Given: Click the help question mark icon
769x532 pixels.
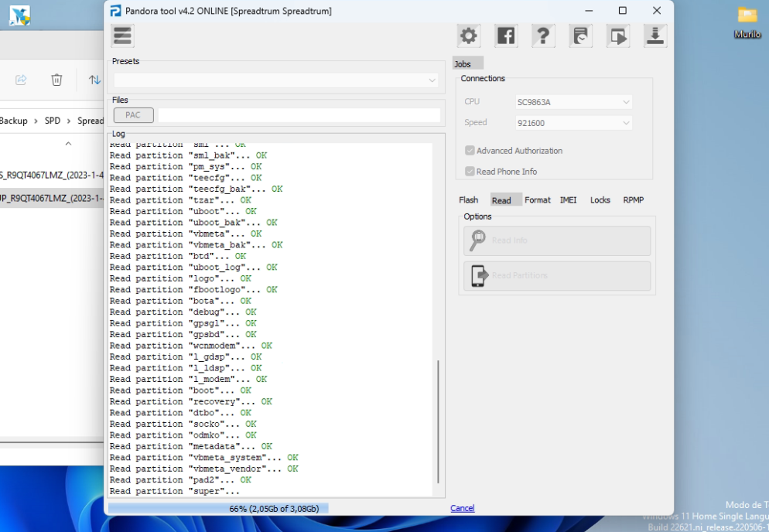Looking at the screenshot, I should click(543, 36).
